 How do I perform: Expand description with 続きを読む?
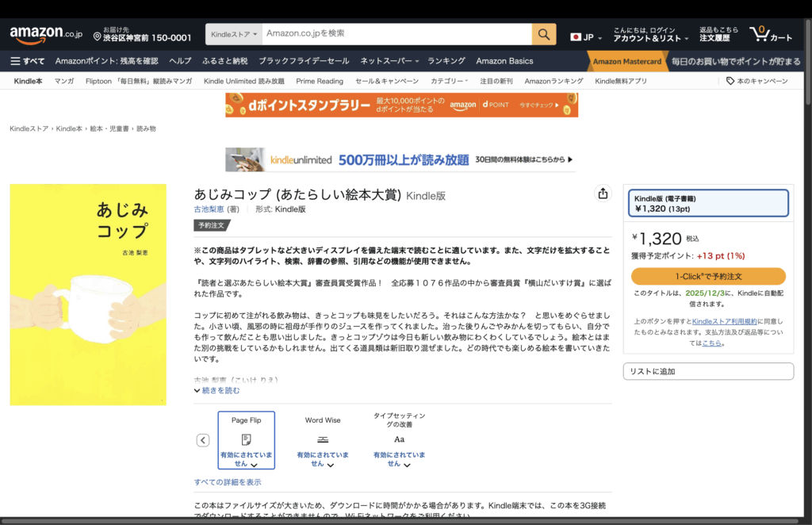[x=216, y=390]
